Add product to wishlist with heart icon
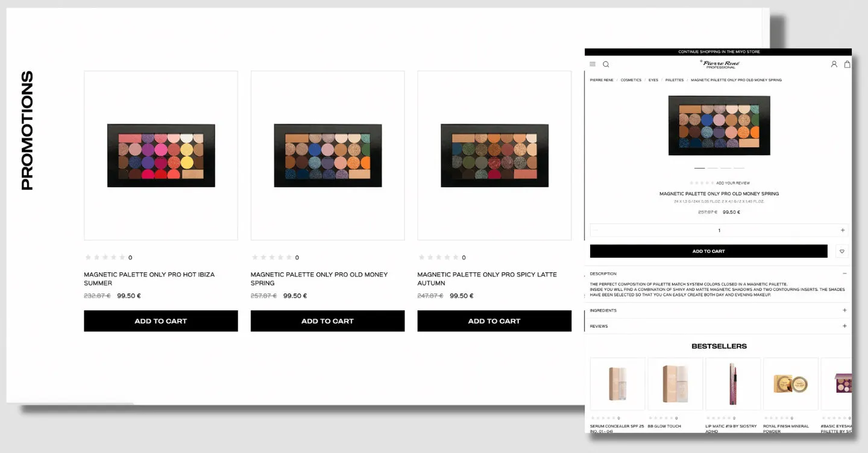 click(x=842, y=251)
